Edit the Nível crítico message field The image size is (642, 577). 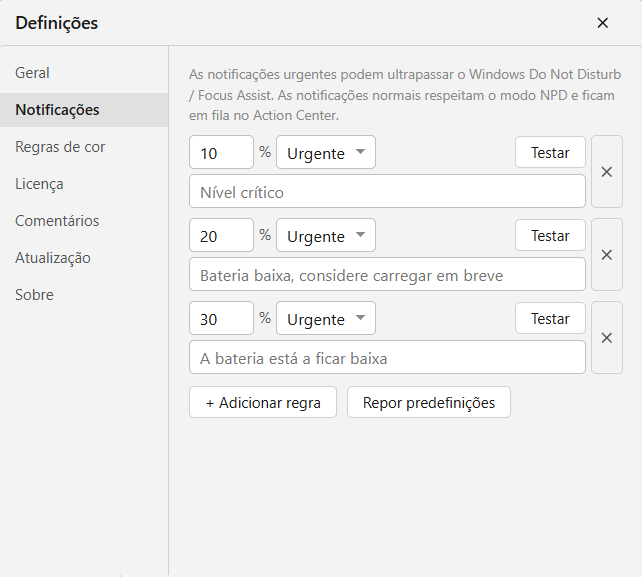click(387, 191)
